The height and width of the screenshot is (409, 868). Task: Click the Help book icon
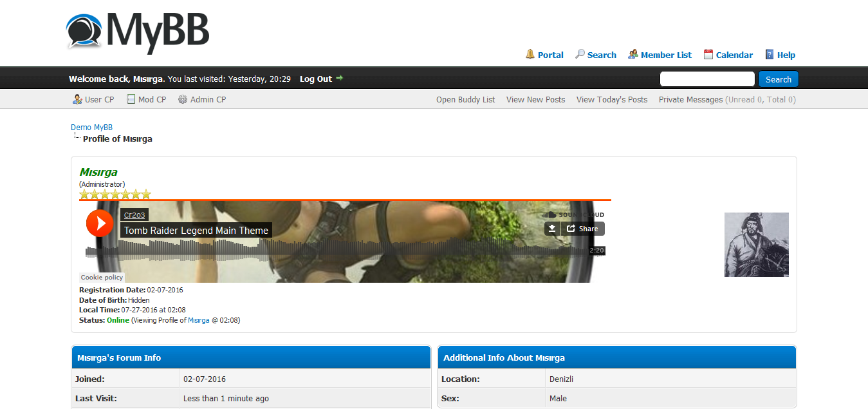(770, 55)
